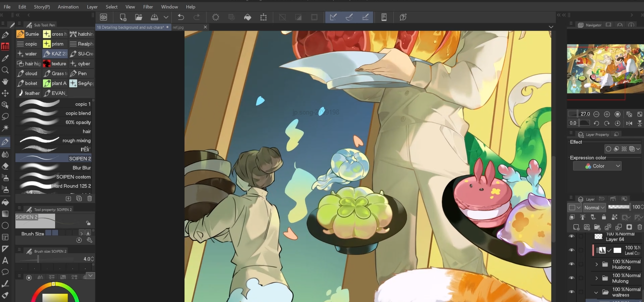Toggle Snap to Ruler in command bar
Image resolution: width=644 pixels, height=302 pixels.
coord(333,17)
